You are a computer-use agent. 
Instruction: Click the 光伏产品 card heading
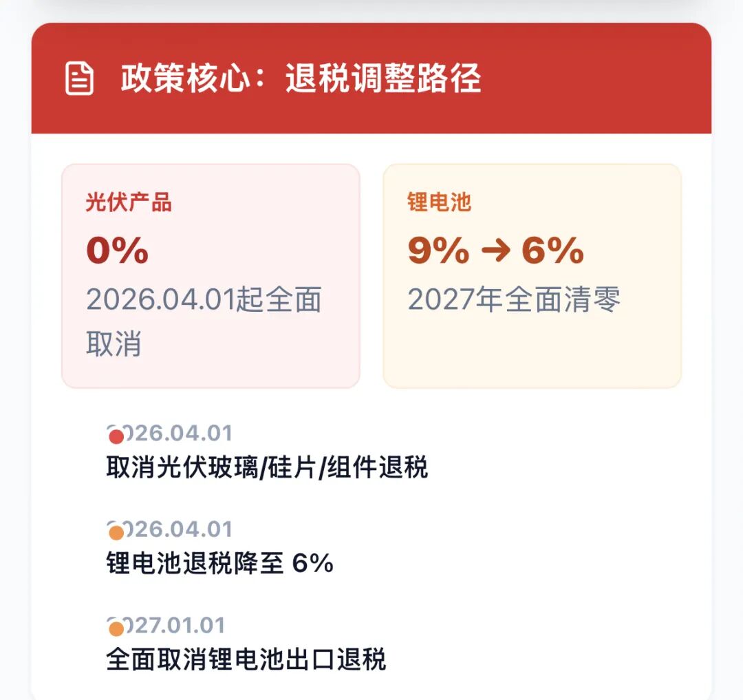coord(129,202)
